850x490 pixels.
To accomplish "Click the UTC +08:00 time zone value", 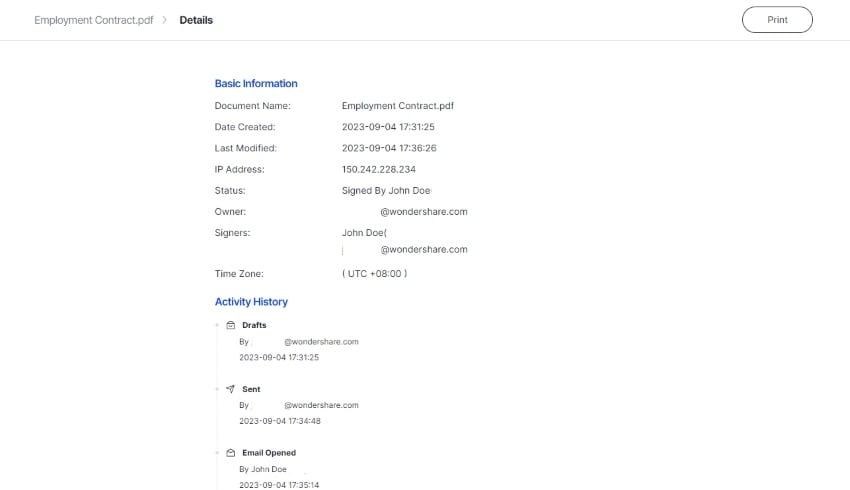I will pyautogui.click(x=374, y=274).
